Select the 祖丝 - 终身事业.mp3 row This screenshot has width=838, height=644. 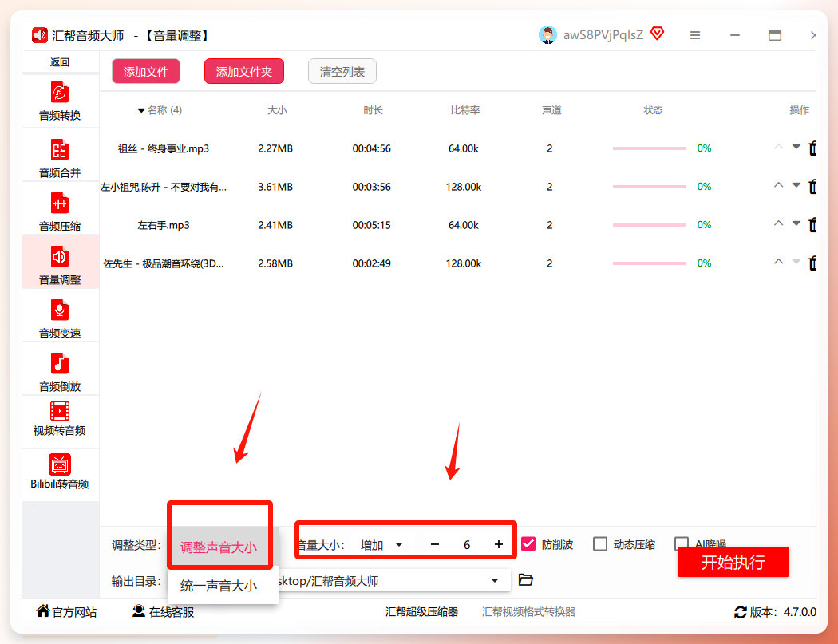click(x=458, y=148)
